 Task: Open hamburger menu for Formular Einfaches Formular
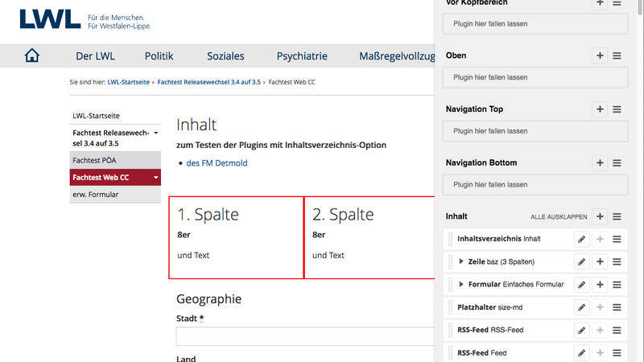point(617,285)
